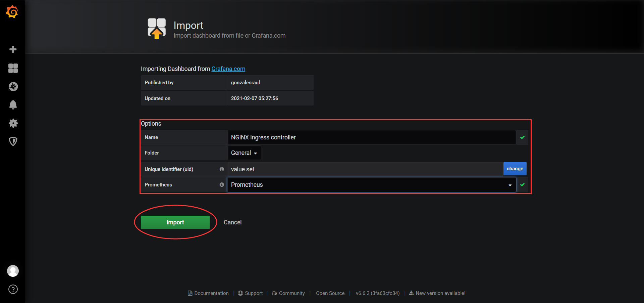Follow the Grafana.com link
Image resolution: width=644 pixels, height=303 pixels.
pyautogui.click(x=228, y=69)
